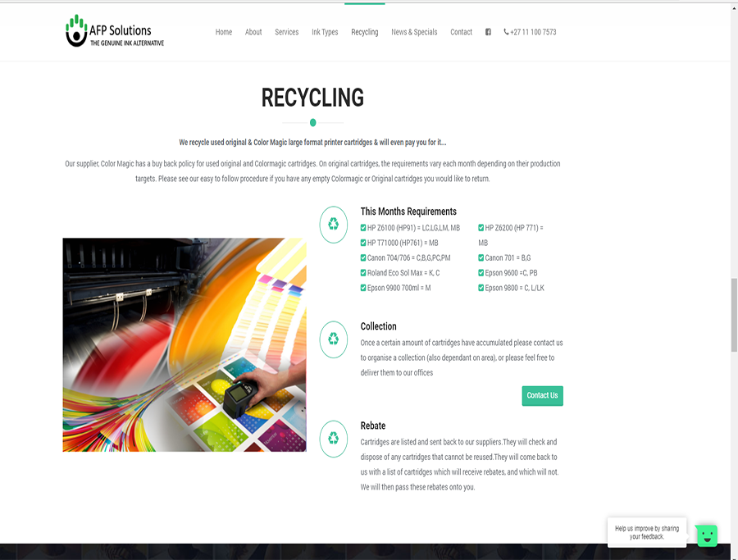Click checkmark for Epson 9800 item
738x560 pixels.
481,288
